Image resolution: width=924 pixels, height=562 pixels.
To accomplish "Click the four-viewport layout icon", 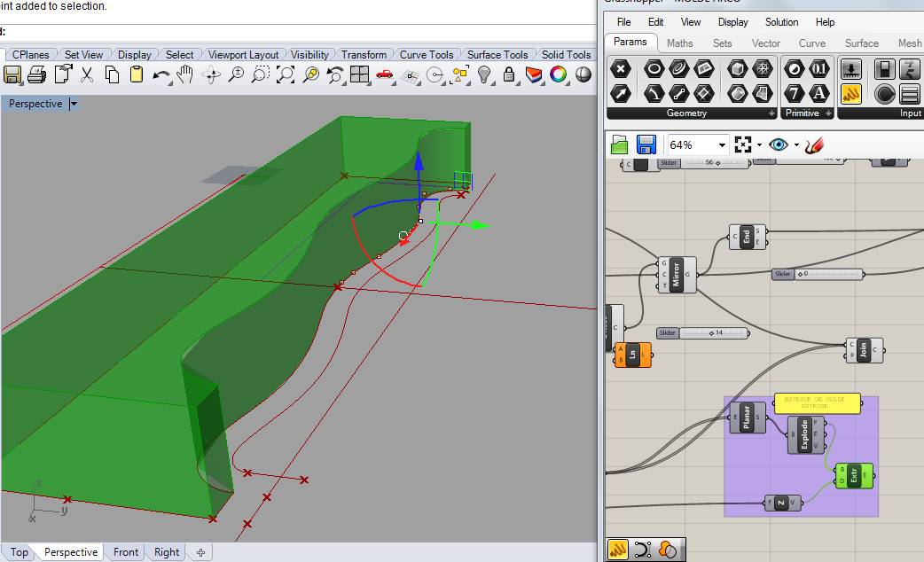I will point(359,74).
